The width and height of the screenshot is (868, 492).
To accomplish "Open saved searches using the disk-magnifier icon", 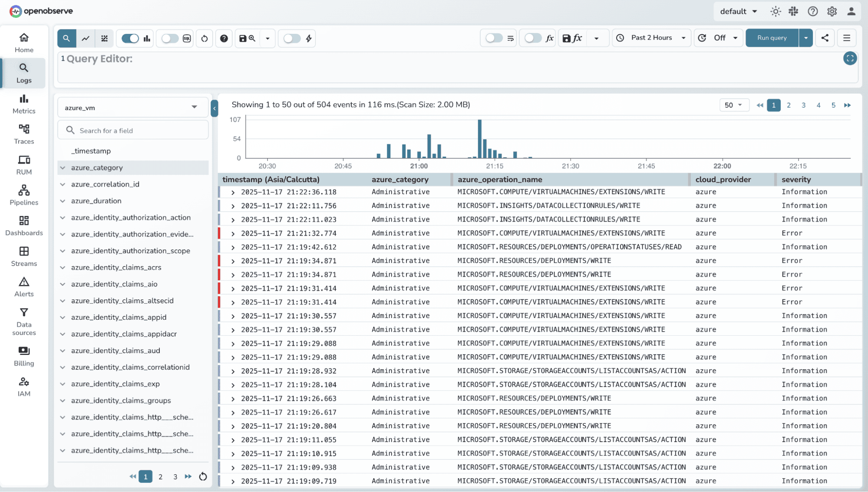I will (246, 38).
